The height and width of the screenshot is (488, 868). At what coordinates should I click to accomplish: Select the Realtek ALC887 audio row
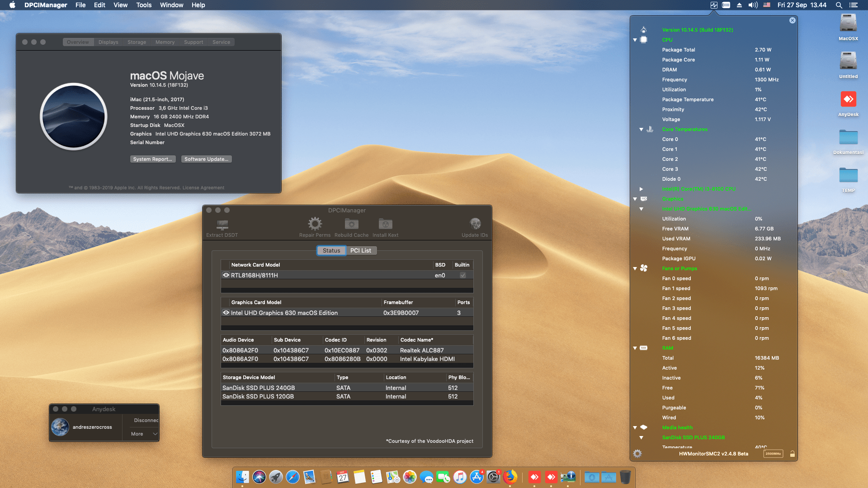click(347, 350)
